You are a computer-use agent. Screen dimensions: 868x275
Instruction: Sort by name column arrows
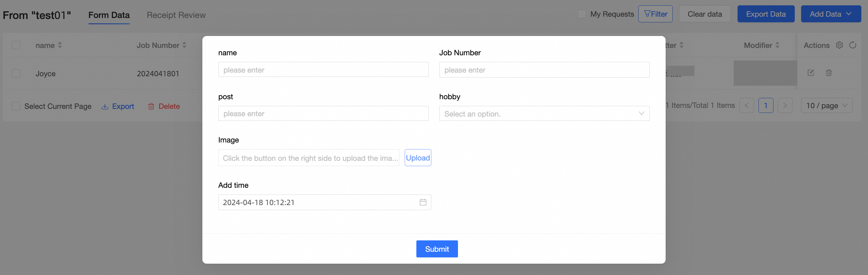tap(60, 45)
